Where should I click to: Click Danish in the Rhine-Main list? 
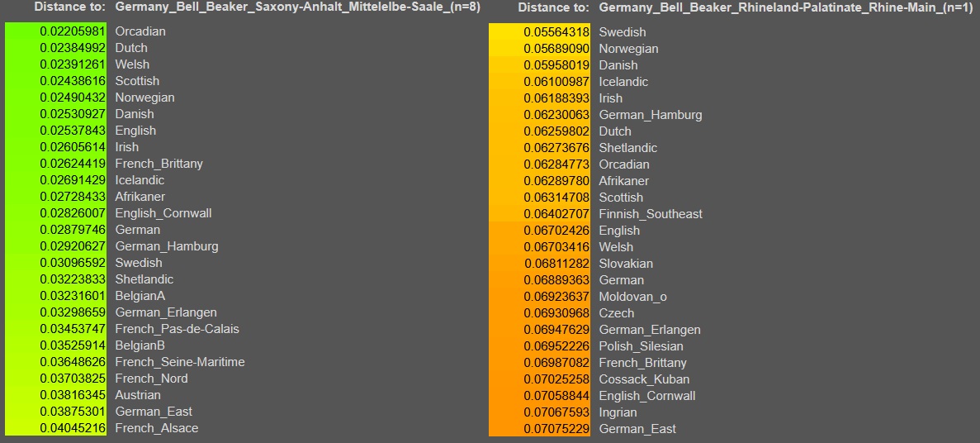pos(618,65)
